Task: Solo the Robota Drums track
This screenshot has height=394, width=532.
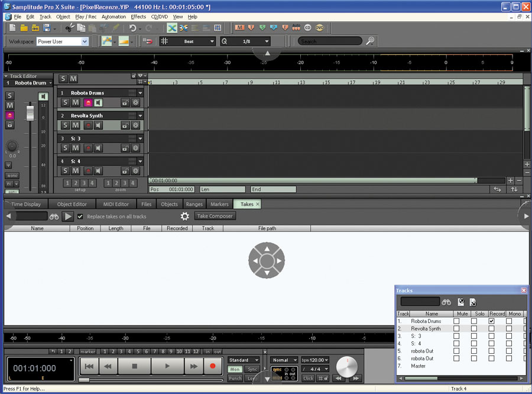Action: point(65,103)
